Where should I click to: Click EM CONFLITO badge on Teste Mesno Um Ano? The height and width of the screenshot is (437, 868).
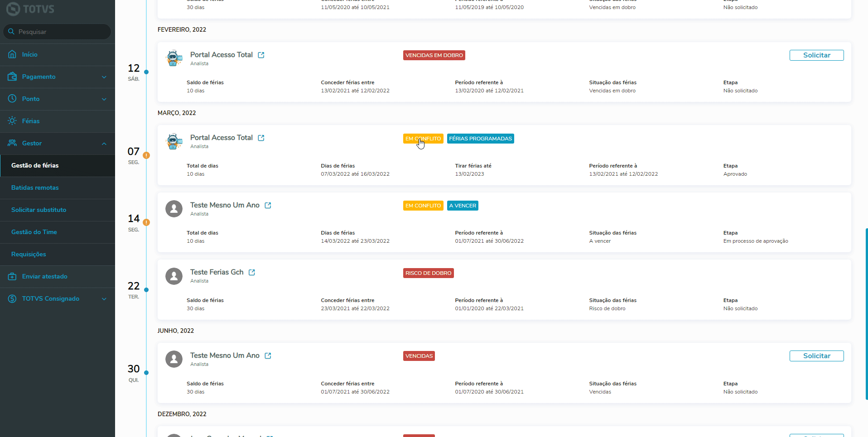[x=423, y=206]
